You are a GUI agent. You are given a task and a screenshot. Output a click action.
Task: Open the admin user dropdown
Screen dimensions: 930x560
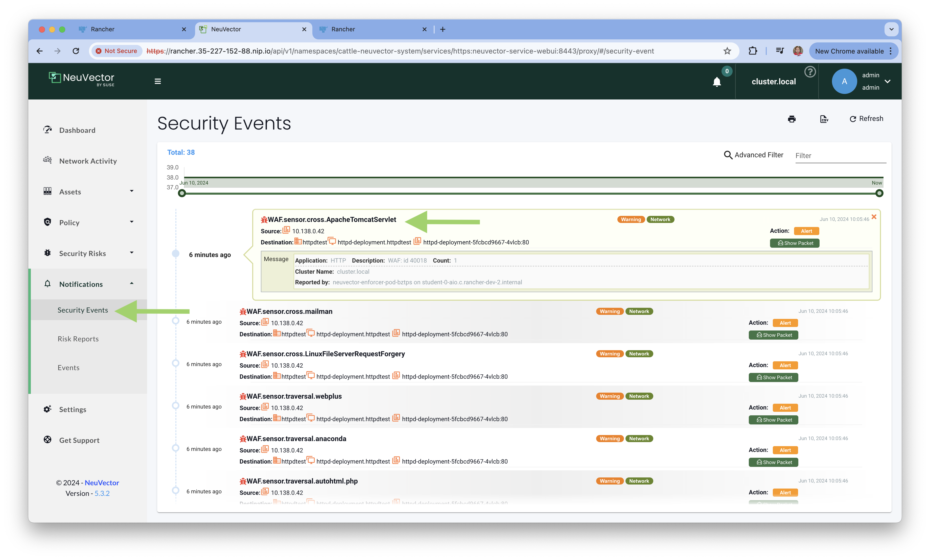point(888,82)
